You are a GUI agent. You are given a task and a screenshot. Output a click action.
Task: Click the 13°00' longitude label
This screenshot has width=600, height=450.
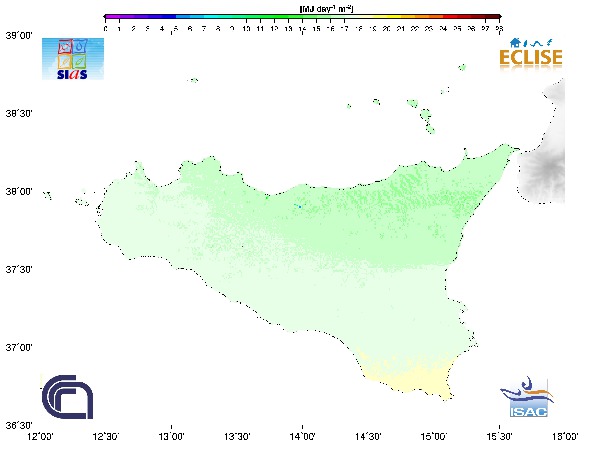[171, 437]
